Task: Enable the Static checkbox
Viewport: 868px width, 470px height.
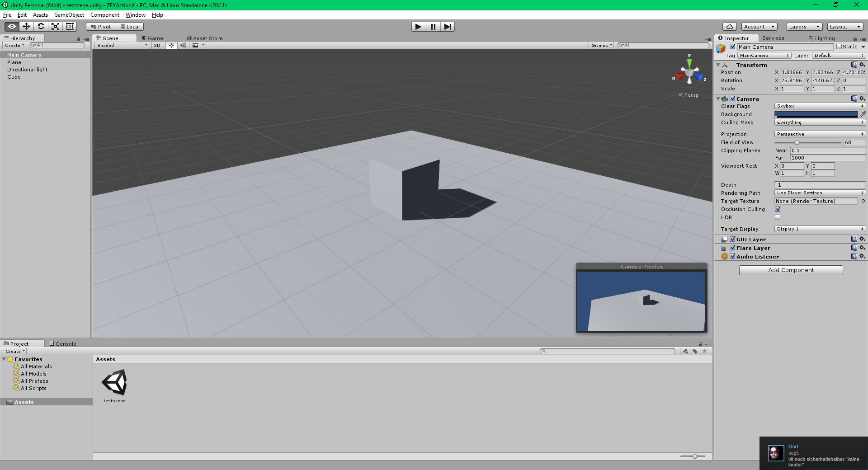Action: point(839,47)
